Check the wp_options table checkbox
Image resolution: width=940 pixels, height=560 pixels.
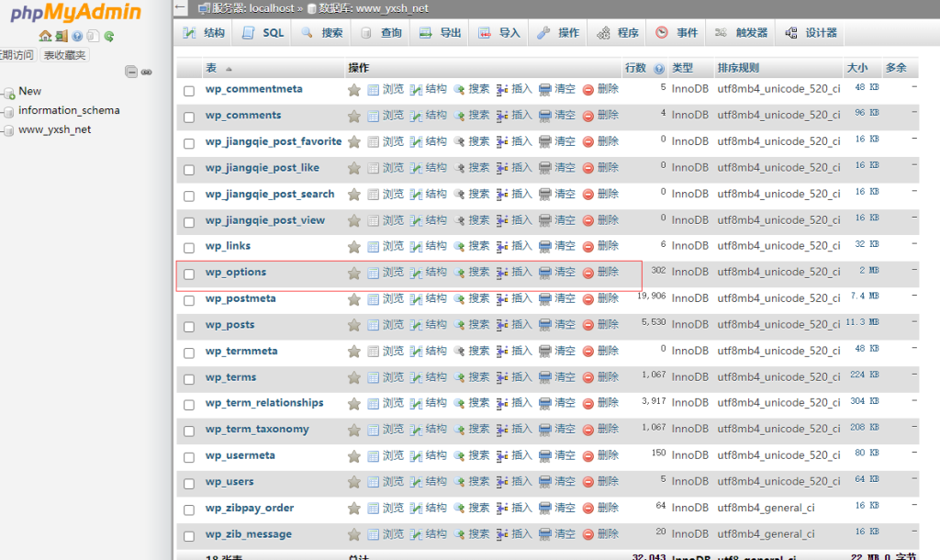[189, 274]
